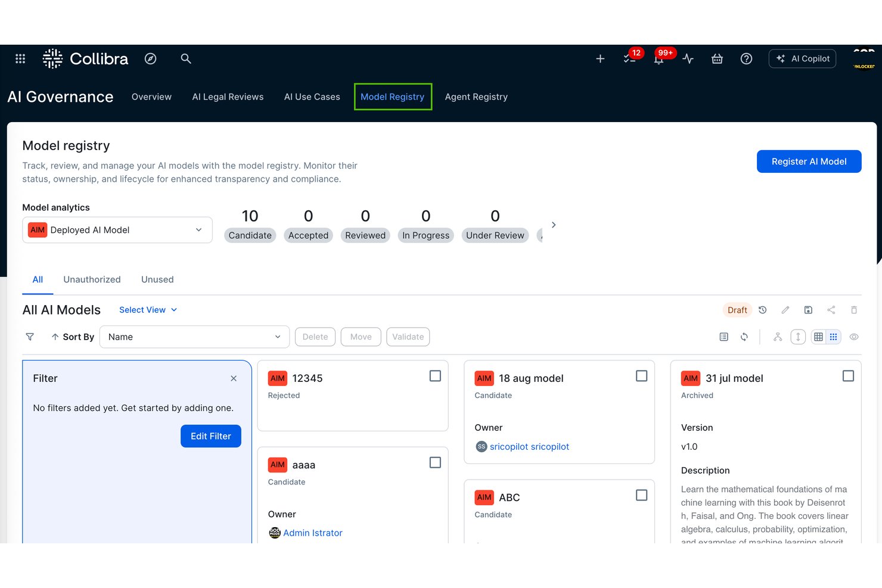Click the vertical expand rows icon
This screenshot has width=882, height=588.
pos(798,337)
